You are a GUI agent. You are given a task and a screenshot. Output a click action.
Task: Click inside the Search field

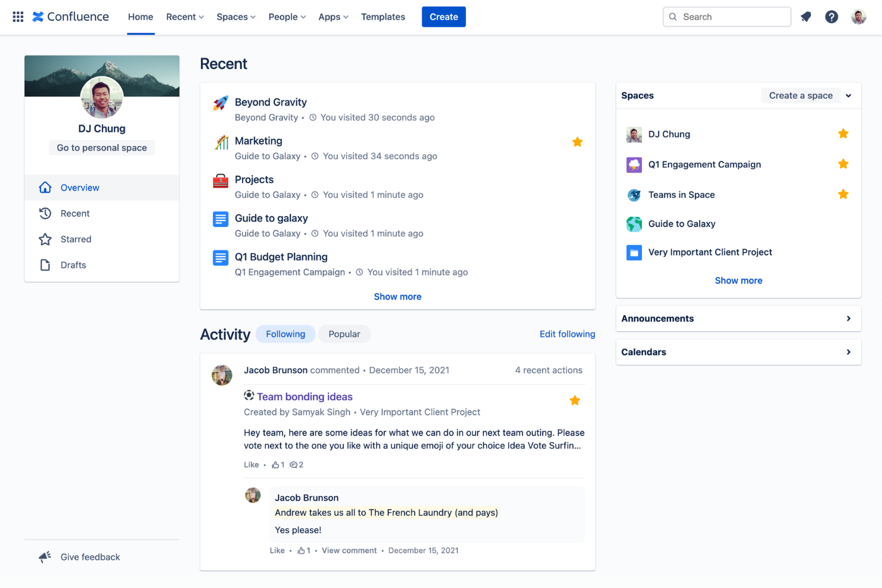pyautogui.click(x=727, y=17)
